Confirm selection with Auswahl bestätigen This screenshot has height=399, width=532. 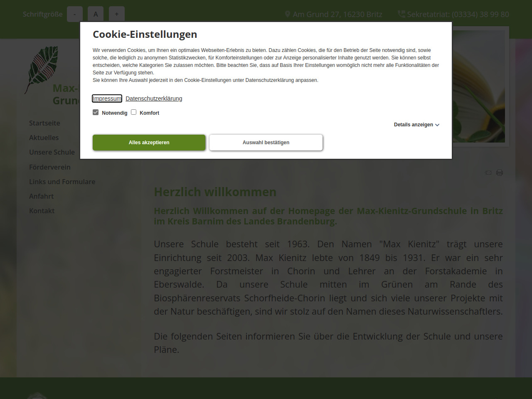[266, 143]
